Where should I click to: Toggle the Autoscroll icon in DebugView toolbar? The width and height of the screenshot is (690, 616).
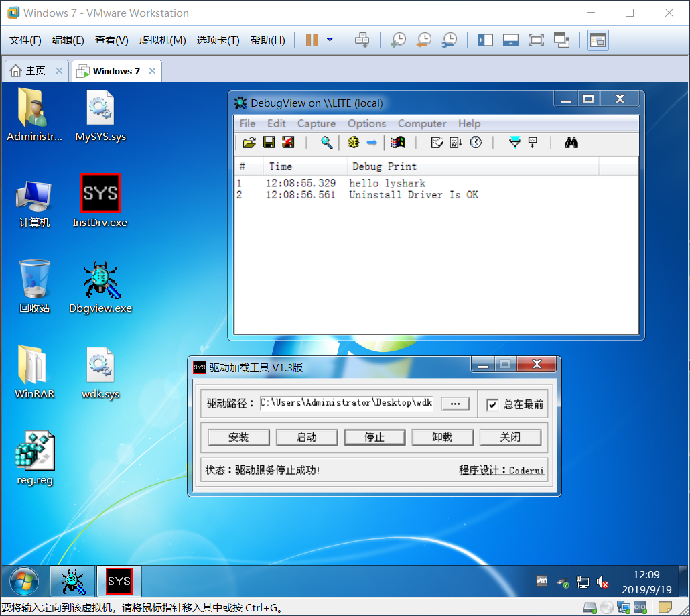pos(456,143)
